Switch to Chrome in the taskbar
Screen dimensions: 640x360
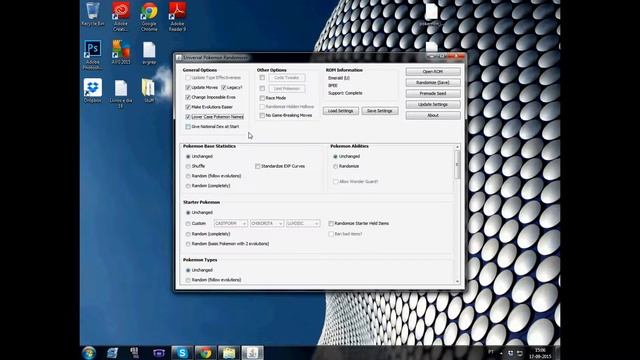205,353
